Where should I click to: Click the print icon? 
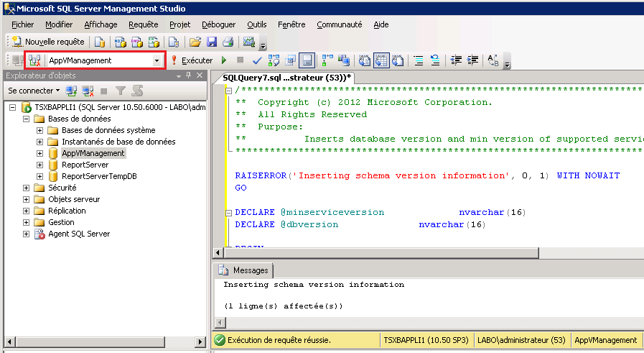[228, 42]
